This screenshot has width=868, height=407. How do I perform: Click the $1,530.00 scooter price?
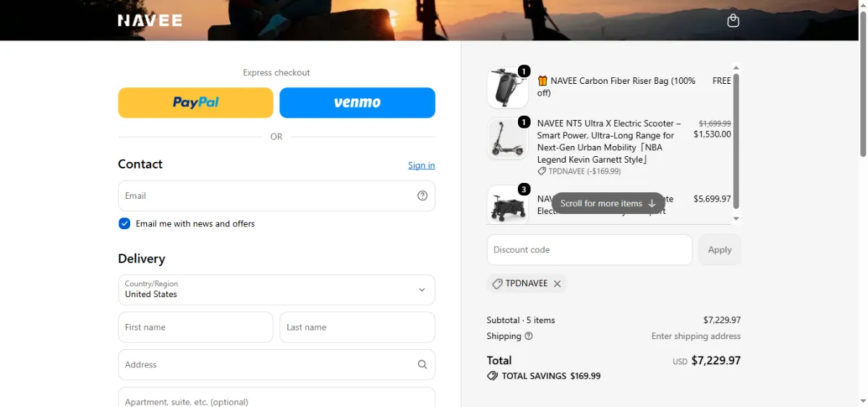coord(712,134)
